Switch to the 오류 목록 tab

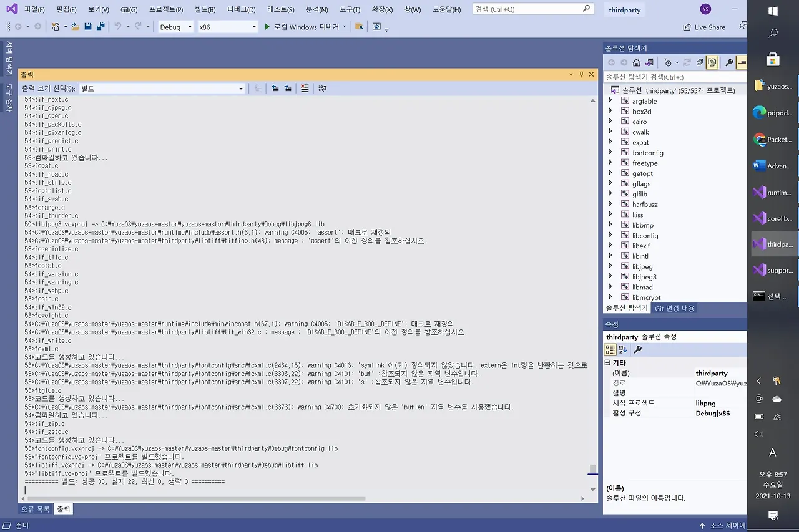coord(36,509)
